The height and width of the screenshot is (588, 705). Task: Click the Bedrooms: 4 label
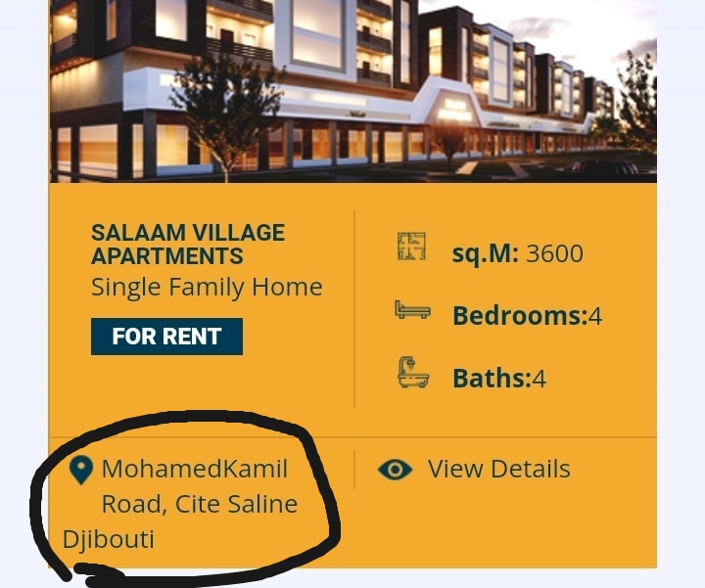(x=527, y=315)
